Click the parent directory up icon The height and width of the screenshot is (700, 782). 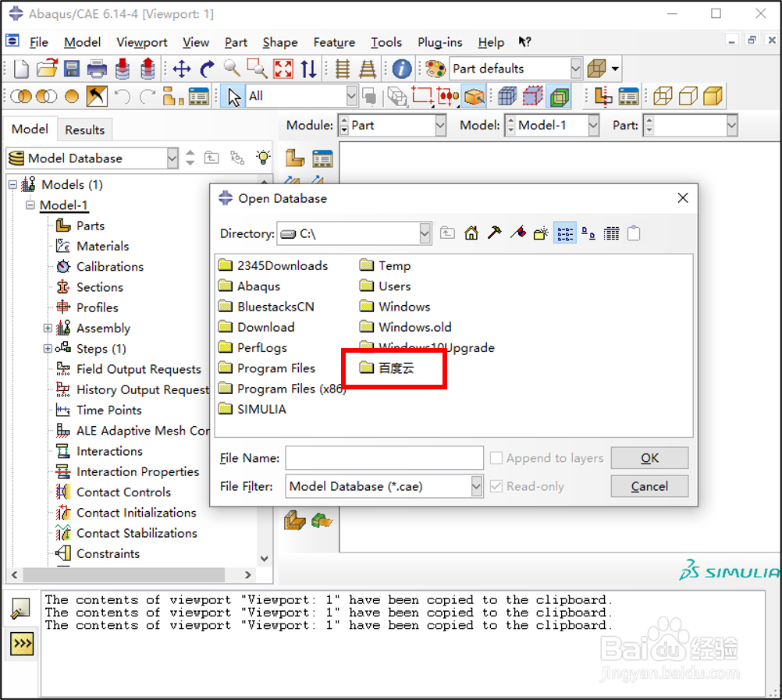(x=447, y=233)
